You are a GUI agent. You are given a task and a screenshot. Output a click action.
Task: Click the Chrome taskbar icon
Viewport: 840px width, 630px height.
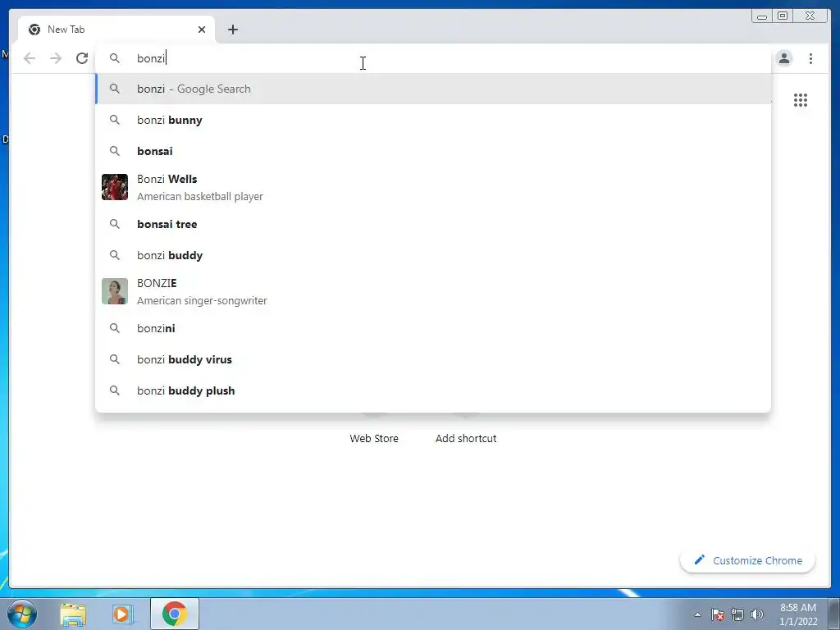[x=175, y=614]
